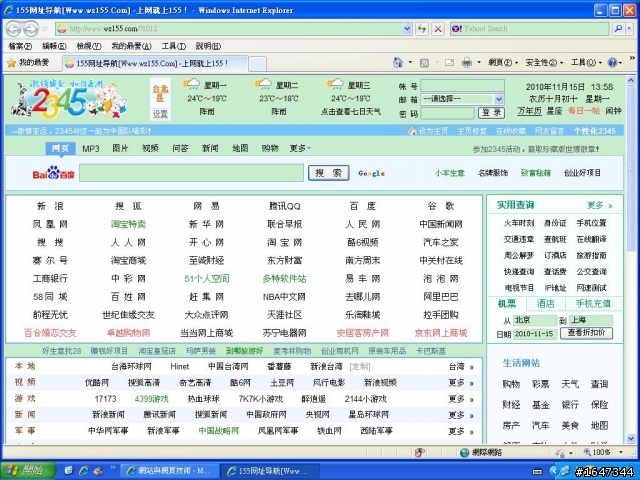
Task: Click in the Baidu search text field
Action: click(x=191, y=173)
